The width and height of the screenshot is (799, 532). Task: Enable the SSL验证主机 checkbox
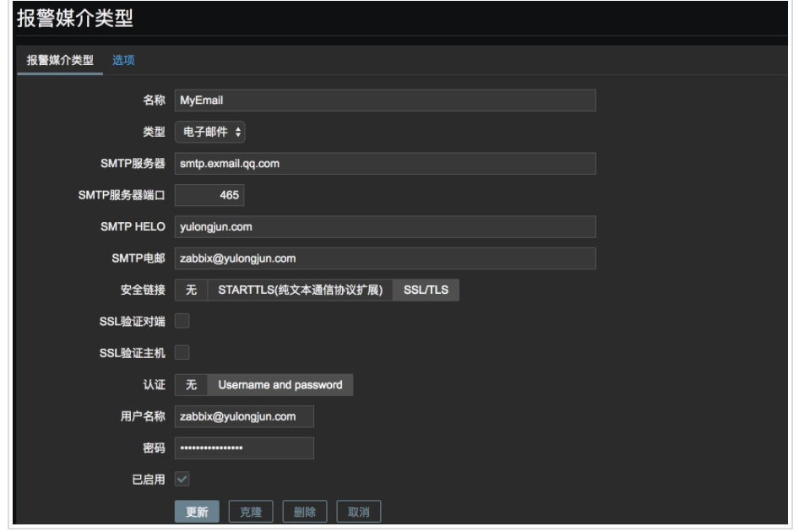(x=182, y=353)
